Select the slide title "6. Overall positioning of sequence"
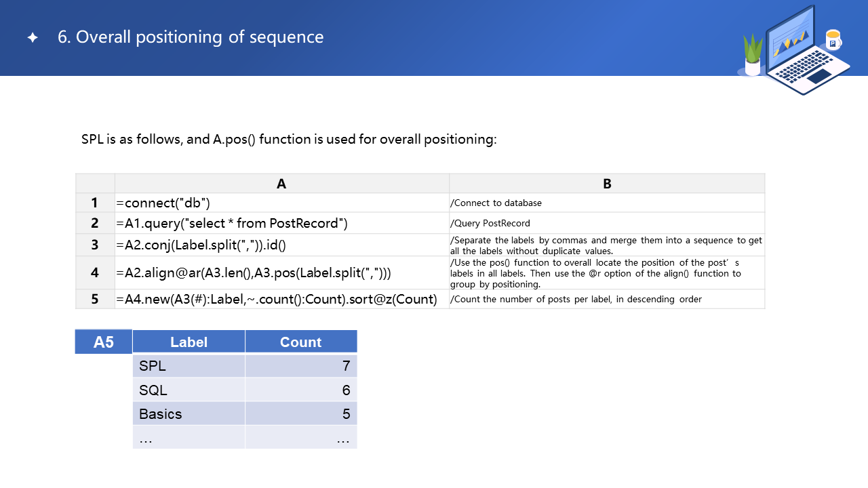The height and width of the screenshot is (488, 868). (x=191, y=37)
